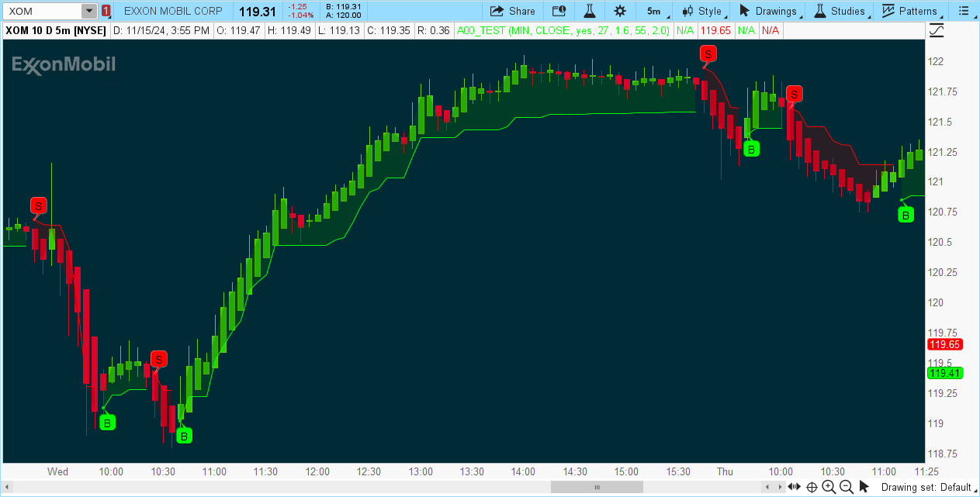Viewport: 980px width, 497px height.
Task: Click the S sell bubble near Thu 10:00
Action: point(794,93)
